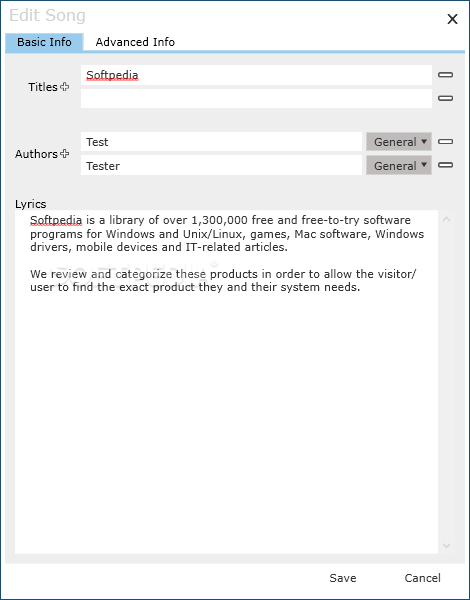This screenshot has height=600, width=470.
Task: Remove the empty second title row
Action: [x=446, y=98]
